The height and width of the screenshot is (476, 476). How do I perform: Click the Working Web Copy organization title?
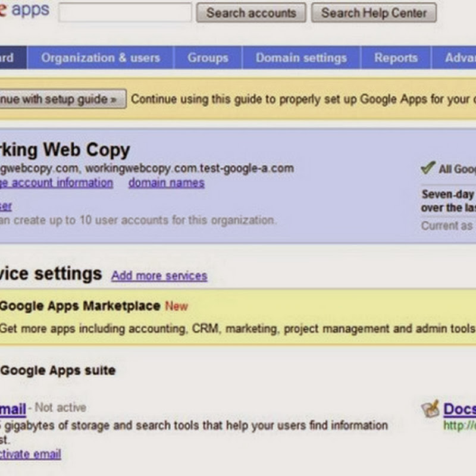pyautogui.click(x=65, y=151)
